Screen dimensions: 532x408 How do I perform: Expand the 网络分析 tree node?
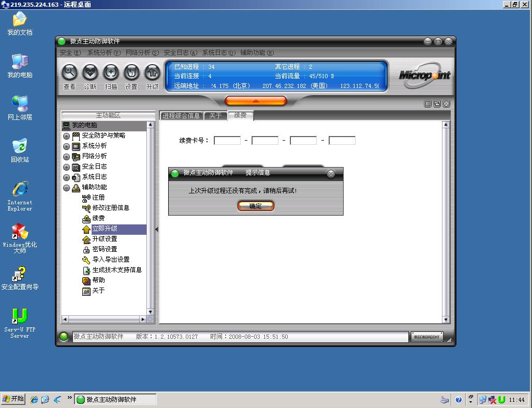66,157
